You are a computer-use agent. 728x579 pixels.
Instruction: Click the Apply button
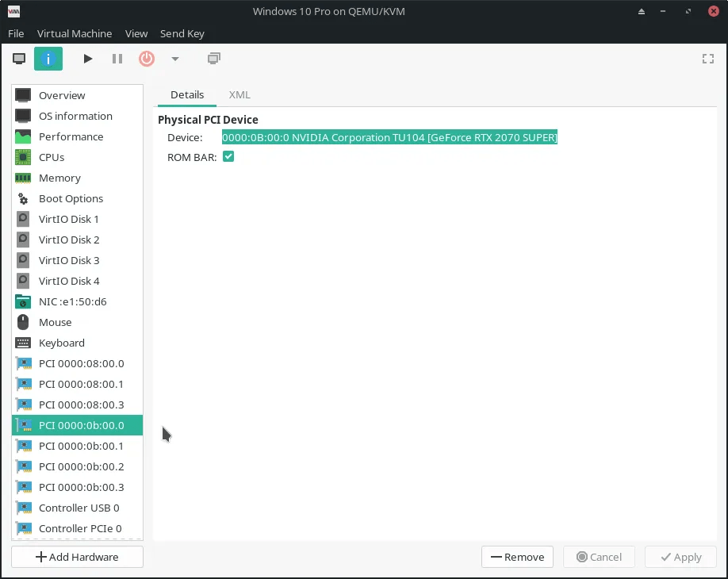click(680, 557)
